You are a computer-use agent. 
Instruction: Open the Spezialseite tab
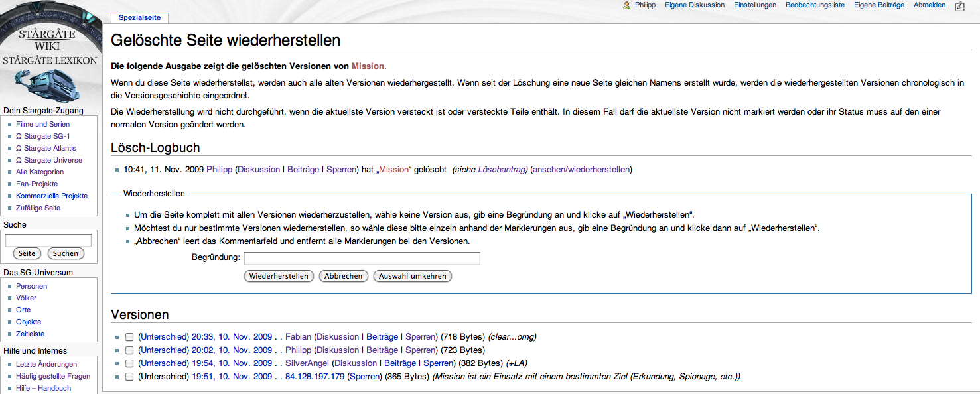tap(139, 18)
